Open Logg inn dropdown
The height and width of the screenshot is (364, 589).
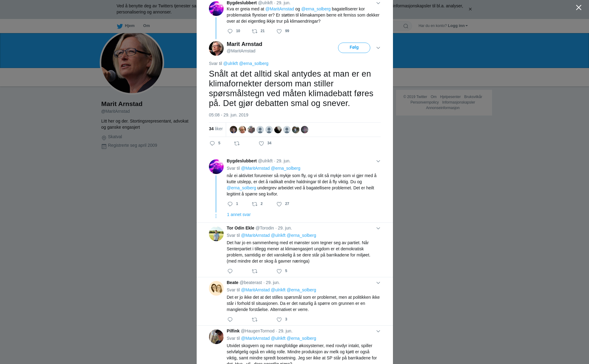pyautogui.click(x=458, y=26)
